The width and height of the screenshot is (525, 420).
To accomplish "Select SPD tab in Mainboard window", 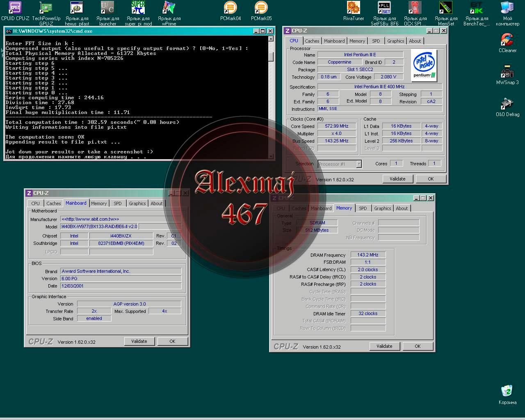I will [118, 203].
